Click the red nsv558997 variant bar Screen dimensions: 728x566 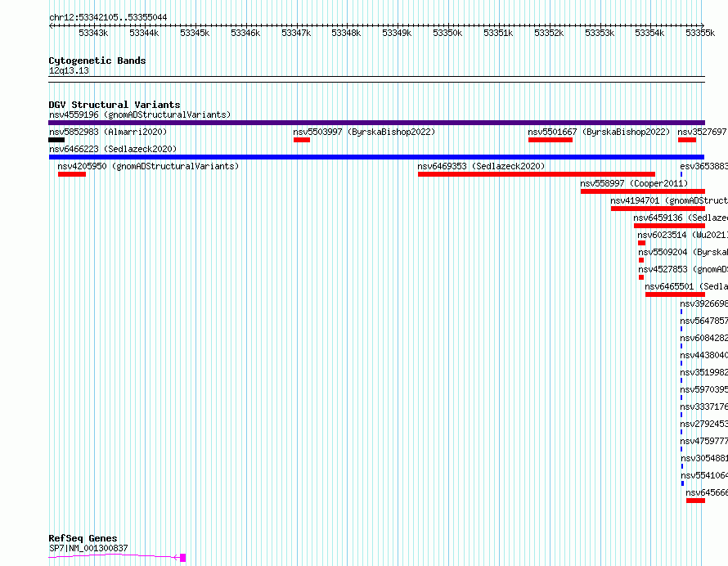[x=643, y=191]
